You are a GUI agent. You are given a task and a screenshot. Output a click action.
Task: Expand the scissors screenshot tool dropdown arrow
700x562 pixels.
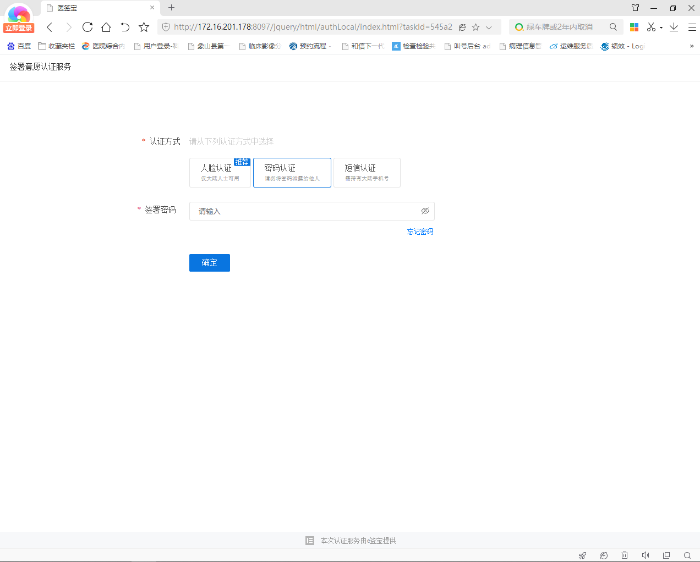pyautogui.click(x=661, y=28)
